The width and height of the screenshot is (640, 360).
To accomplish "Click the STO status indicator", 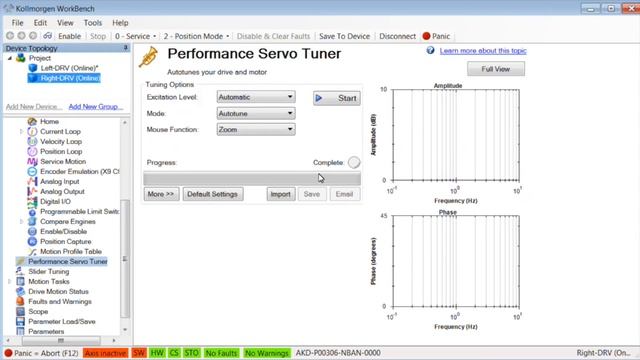I will (191, 353).
